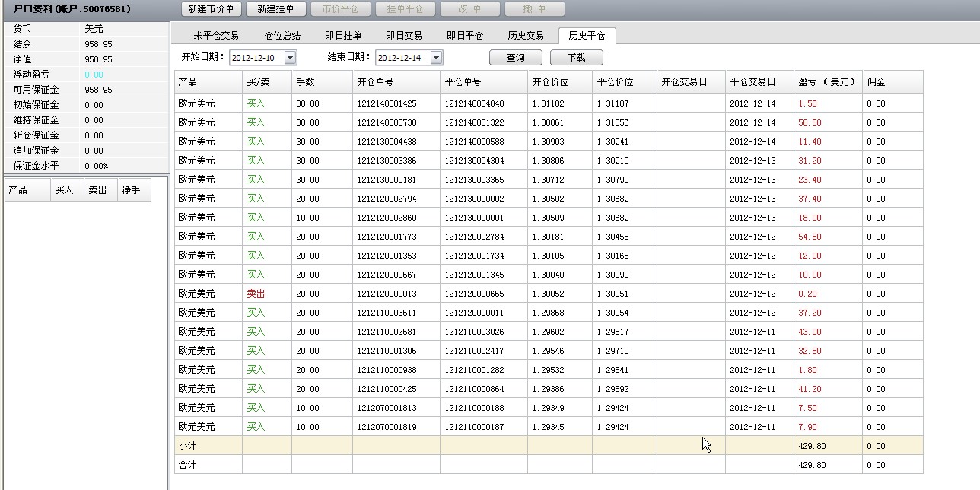Click the 新建挂单 button
Screen dimensions: 980x490
click(x=275, y=9)
